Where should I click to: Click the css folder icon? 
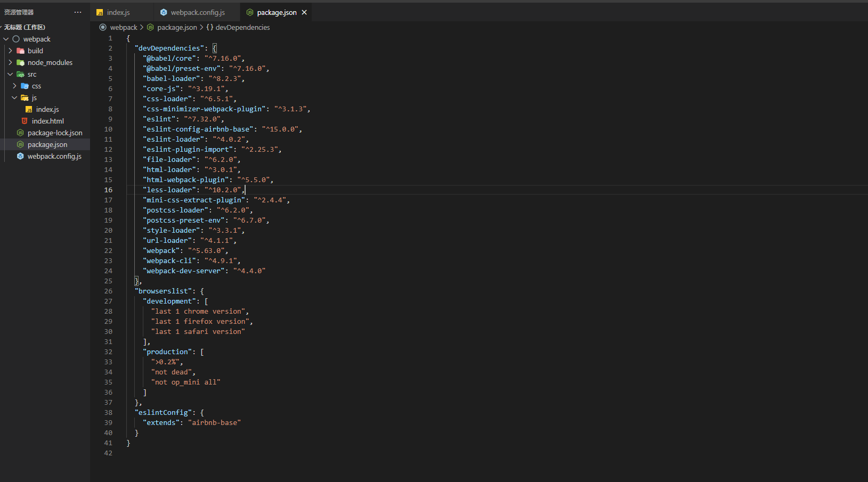25,86
